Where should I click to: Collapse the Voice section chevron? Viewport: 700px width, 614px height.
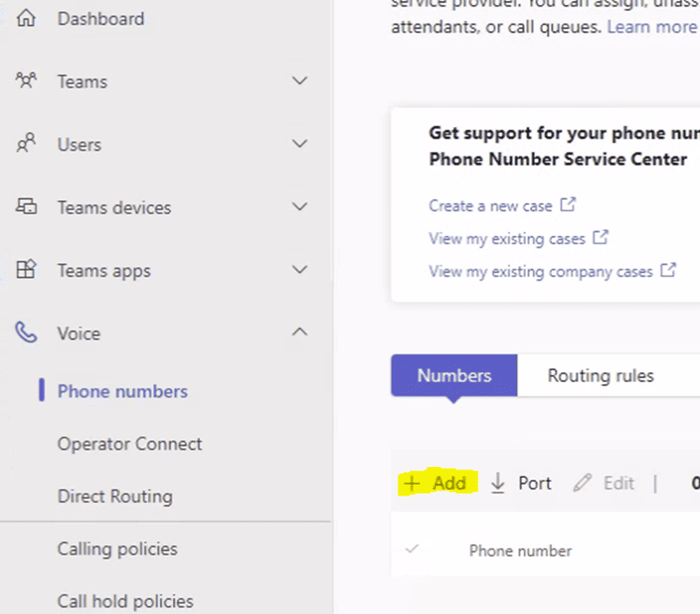[299, 333]
